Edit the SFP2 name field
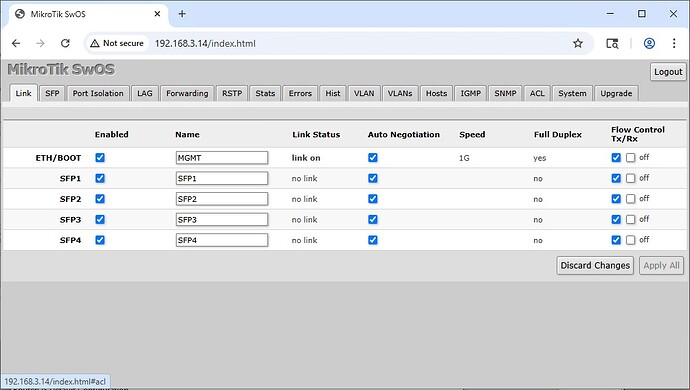The height and width of the screenshot is (390, 690). click(x=222, y=199)
